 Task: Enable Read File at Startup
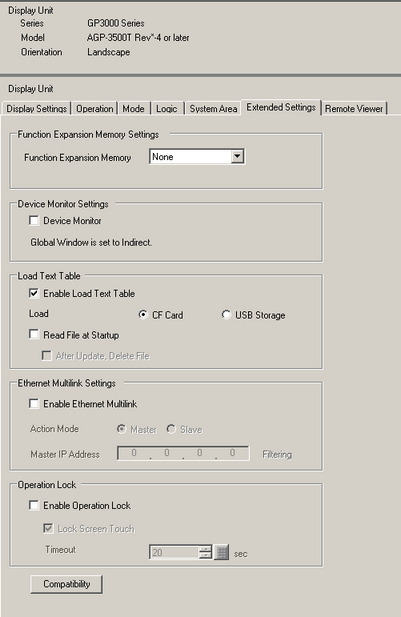pyautogui.click(x=34, y=334)
